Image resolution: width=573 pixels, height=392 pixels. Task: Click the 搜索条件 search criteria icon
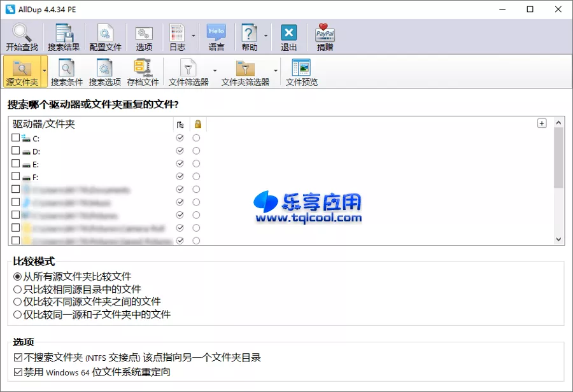66,70
